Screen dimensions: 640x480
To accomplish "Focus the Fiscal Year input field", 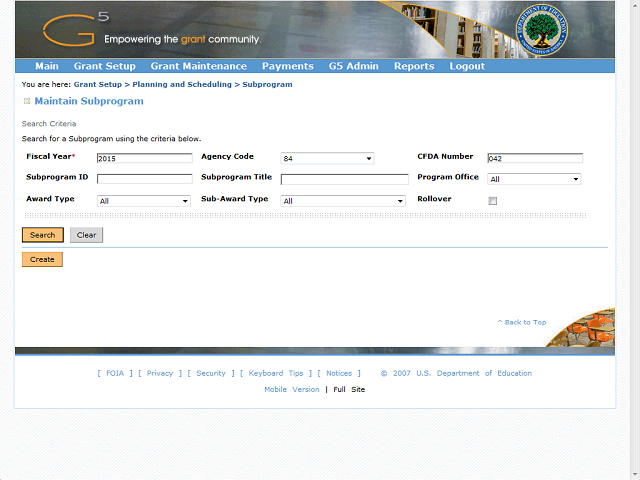I will 144,158.
